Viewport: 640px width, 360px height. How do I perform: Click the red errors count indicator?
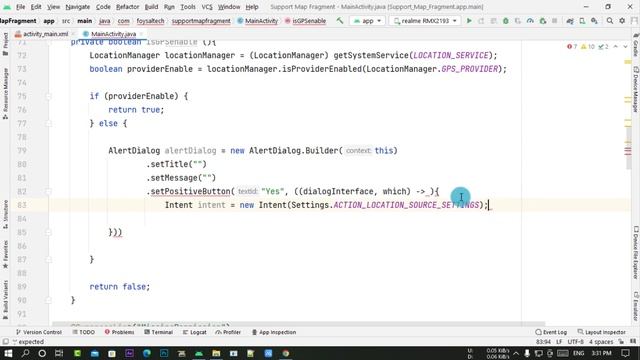click(572, 47)
